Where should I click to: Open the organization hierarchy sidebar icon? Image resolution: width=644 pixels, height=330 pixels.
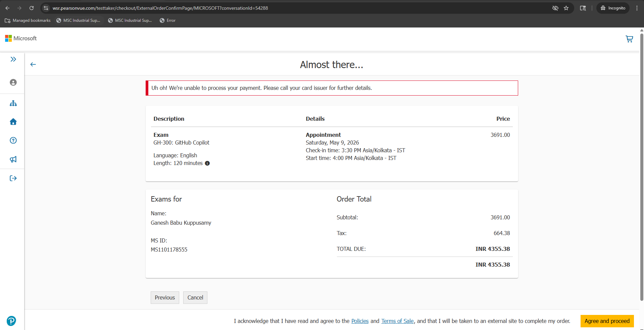(13, 103)
